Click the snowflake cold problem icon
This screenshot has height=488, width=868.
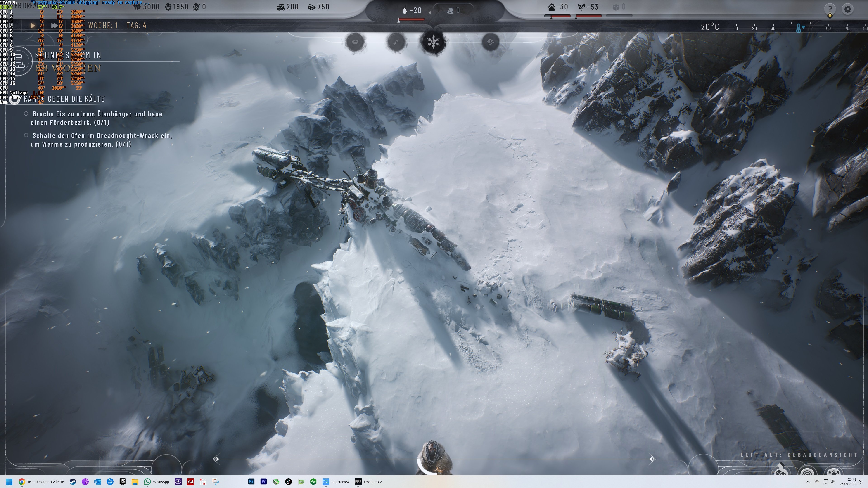[433, 42]
